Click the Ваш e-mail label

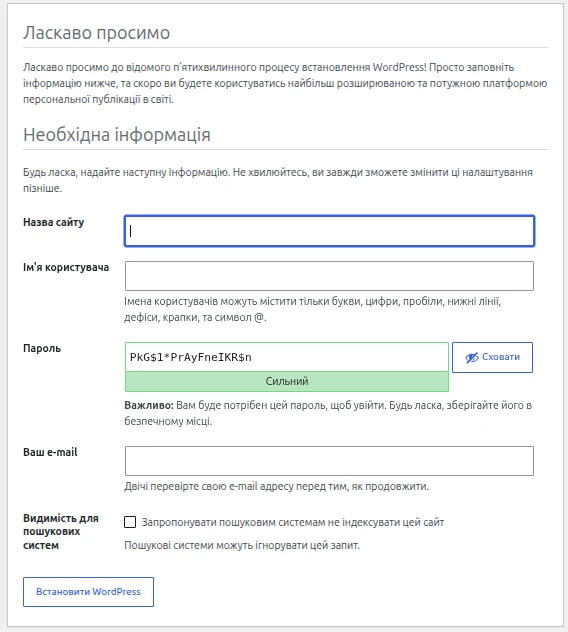[x=50, y=452]
